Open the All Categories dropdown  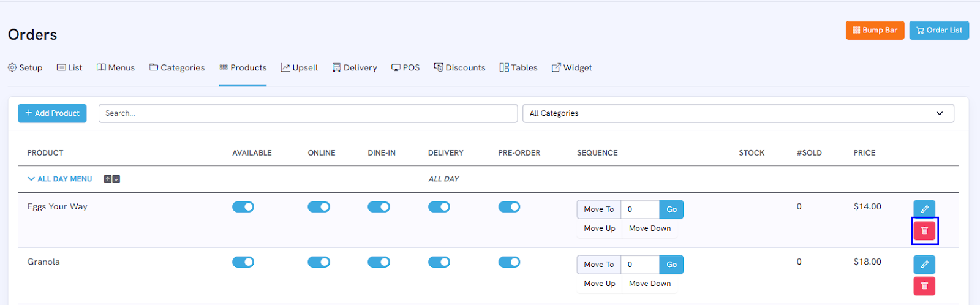point(738,113)
